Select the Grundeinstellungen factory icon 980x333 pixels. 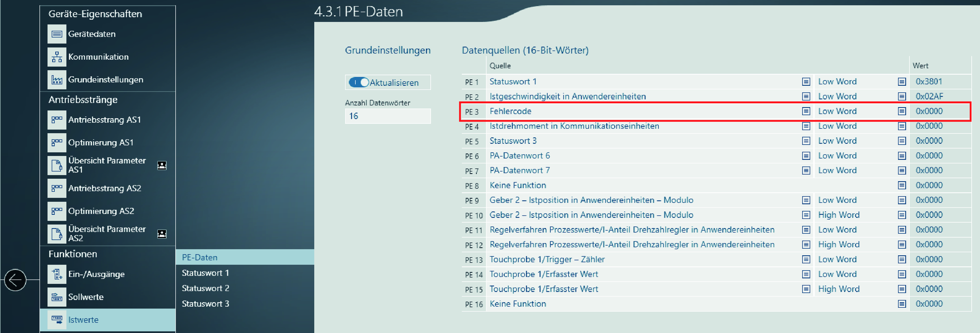(57, 80)
